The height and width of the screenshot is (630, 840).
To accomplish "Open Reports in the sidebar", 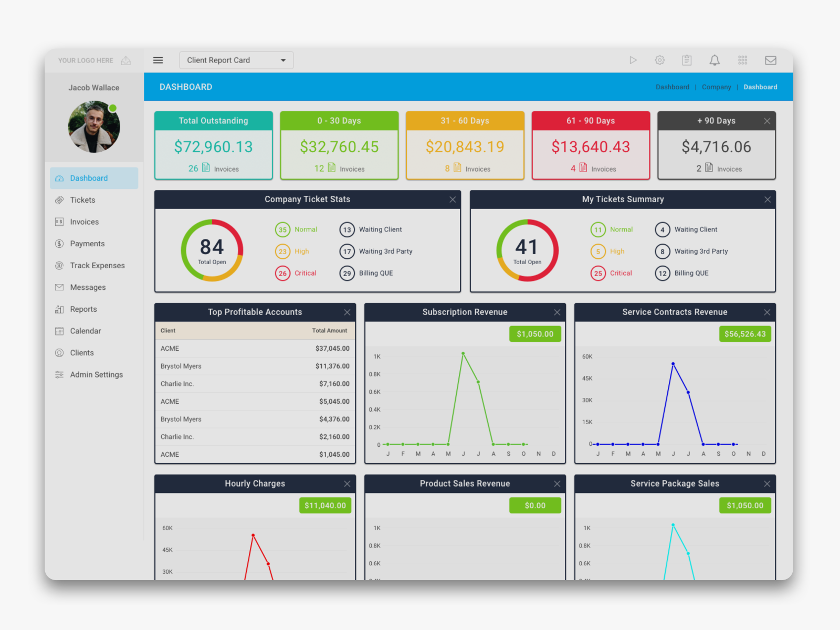I will point(94,309).
